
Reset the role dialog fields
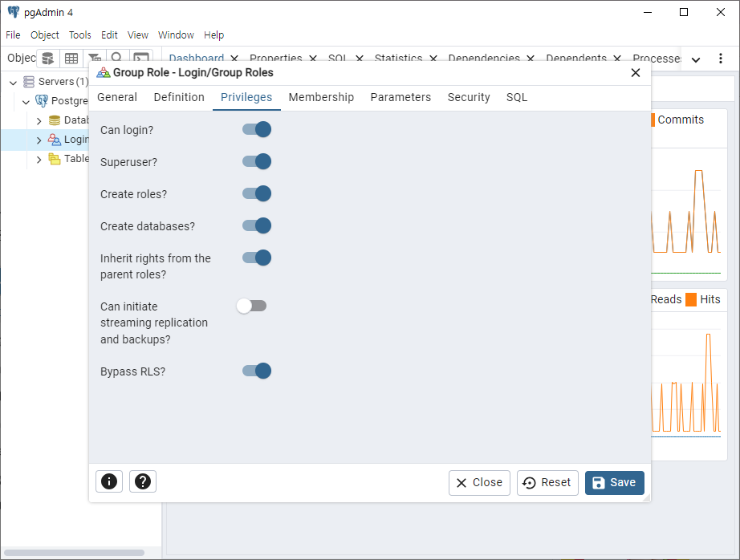pyautogui.click(x=547, y=483)
